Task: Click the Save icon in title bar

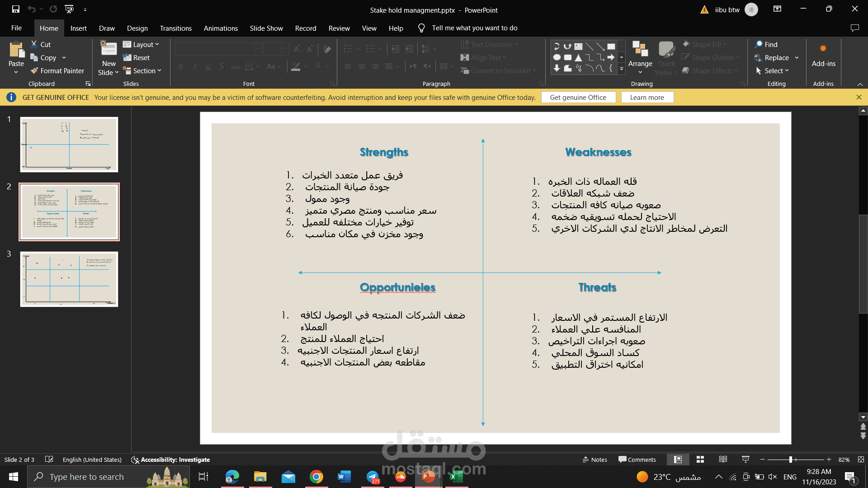Action: coord(16,9)
